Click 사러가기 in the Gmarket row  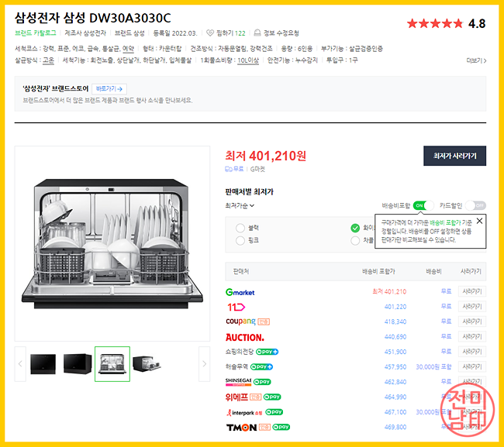(x=472, y=291)
